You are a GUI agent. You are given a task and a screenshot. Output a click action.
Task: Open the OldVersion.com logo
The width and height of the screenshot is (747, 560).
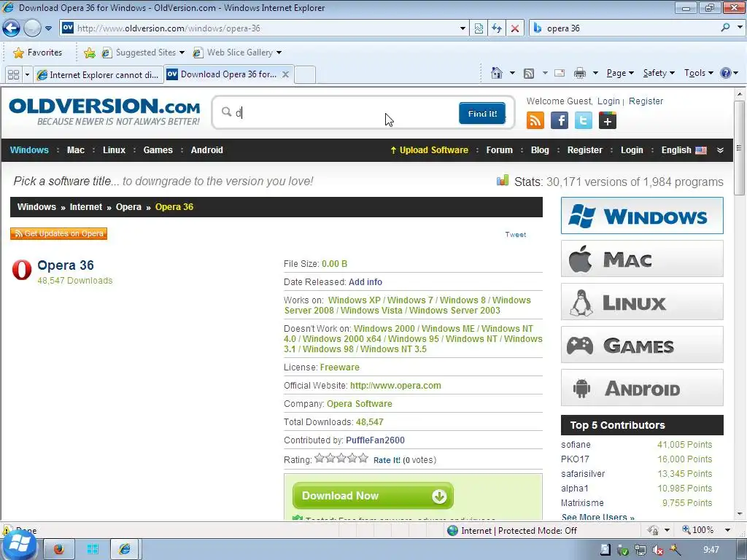tap(104, 112)
